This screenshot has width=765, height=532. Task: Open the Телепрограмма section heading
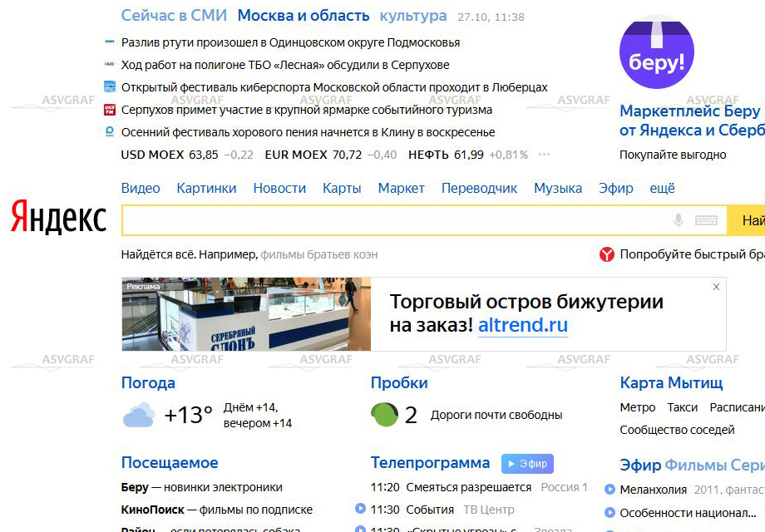point(430,463)
